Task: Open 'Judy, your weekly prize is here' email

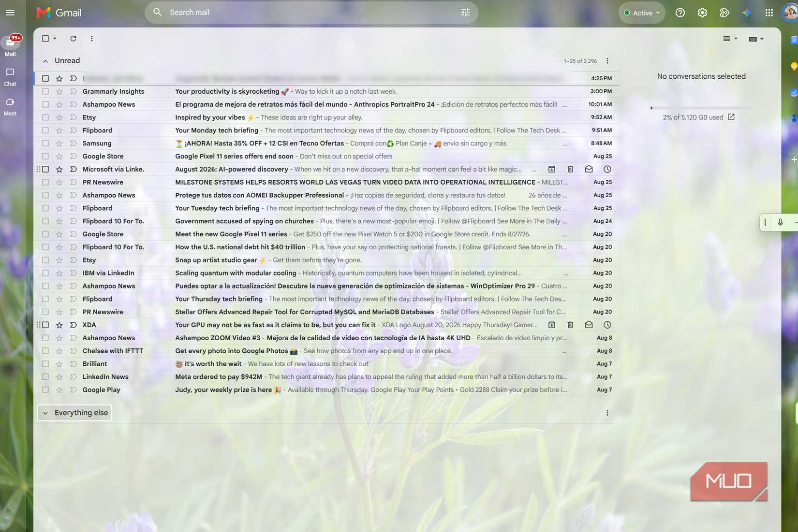Action: [326, 390]
